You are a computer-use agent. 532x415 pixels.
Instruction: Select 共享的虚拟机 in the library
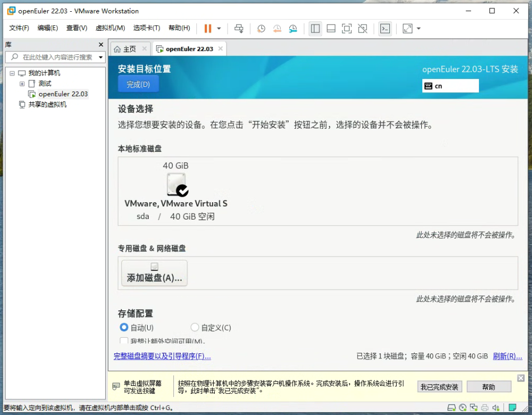(48, 105)
